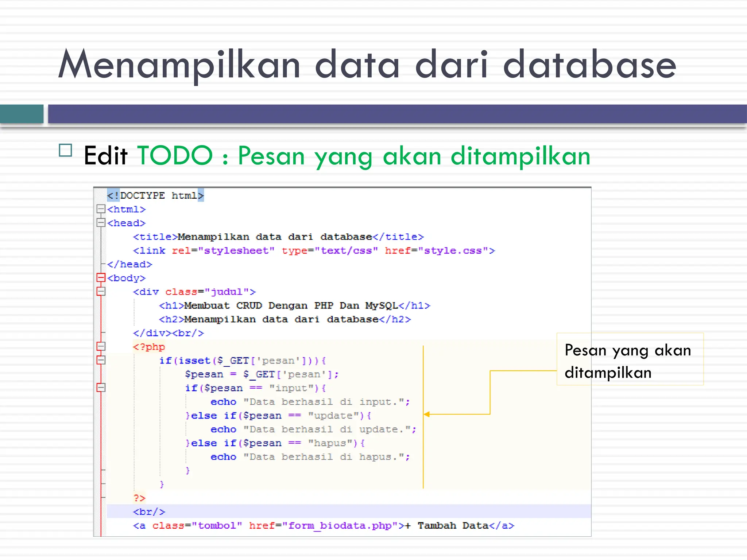
Task: Click the h2 Menampilkan data dari database line
Action: (285, 319)
